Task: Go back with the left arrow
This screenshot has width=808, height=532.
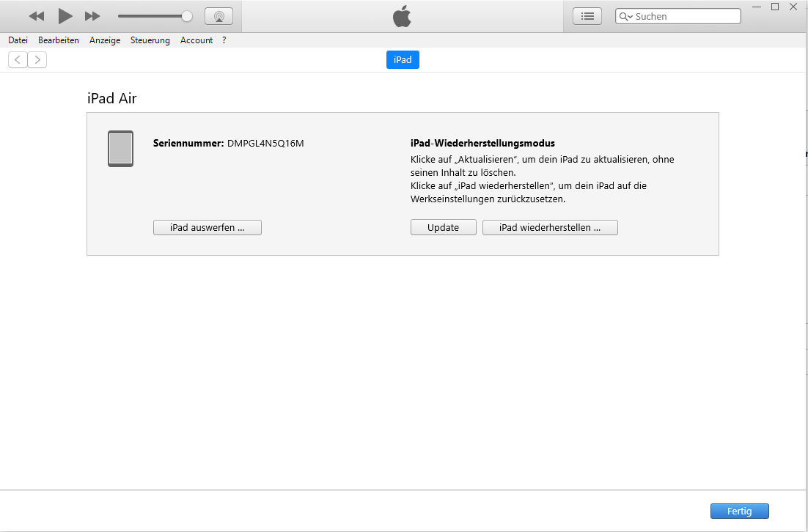Action: click(x=18, y=60)
